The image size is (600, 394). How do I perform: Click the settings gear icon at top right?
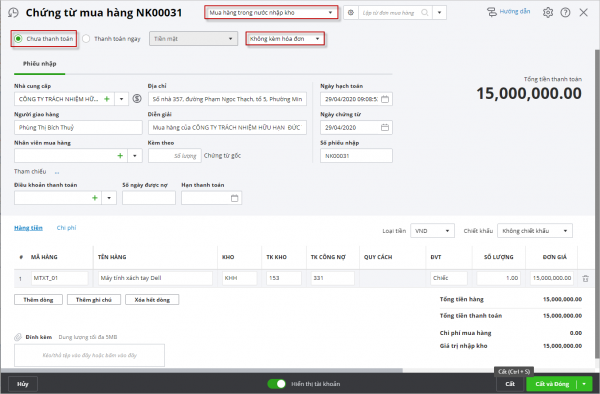tap(548, 13)
